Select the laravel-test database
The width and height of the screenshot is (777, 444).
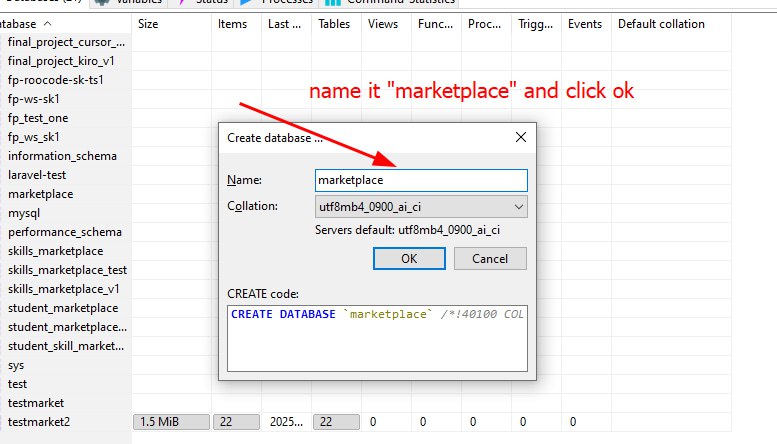coord(37,175)
